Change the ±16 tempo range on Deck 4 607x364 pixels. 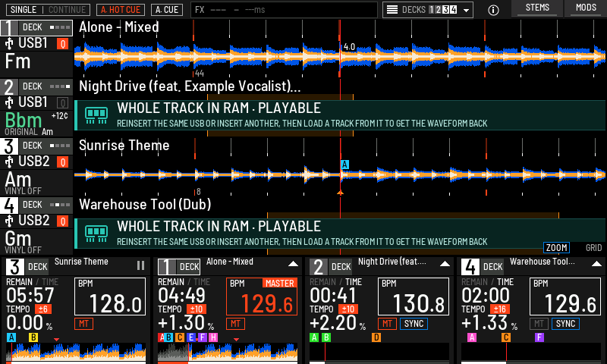[500, 309]
